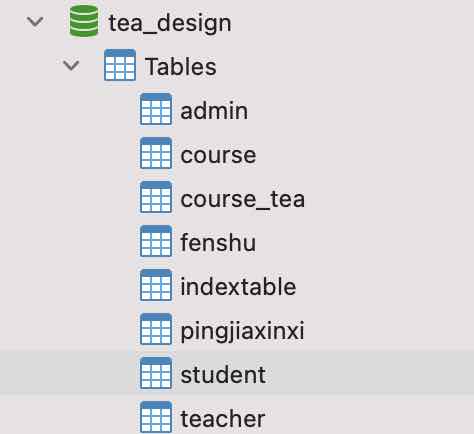Viewport: 474px width, 434px height.
Task: Select the course_tea table name
Action: [x=243, y=199]
